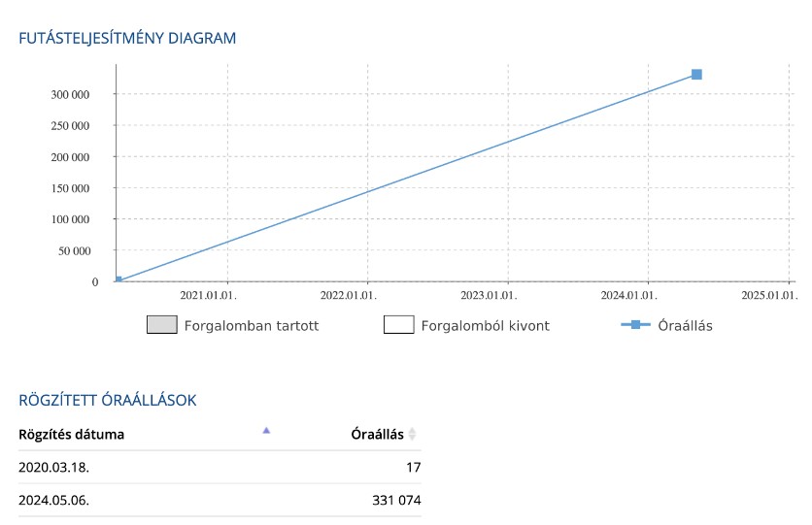Toggle Forgalomban tartott legend box
812x525 pixels.
click(162, 325)
